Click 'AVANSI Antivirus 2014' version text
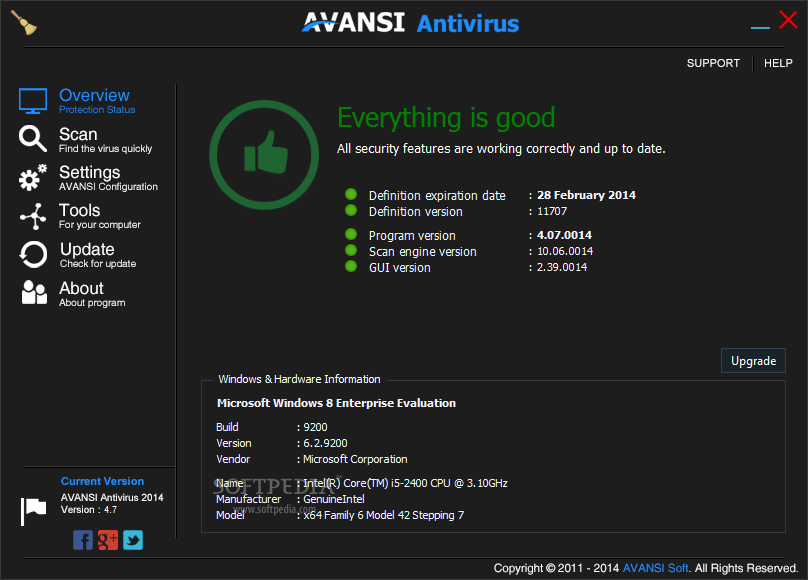Screen dimensions: 808x580 click(112, 498)
